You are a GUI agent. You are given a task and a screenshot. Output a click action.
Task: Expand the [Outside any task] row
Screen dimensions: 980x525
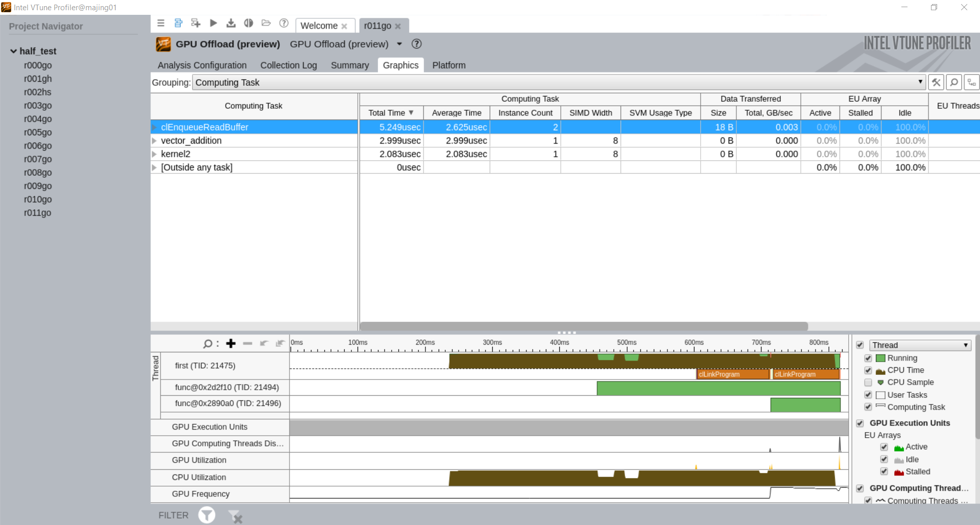click(x=154, y=168)
